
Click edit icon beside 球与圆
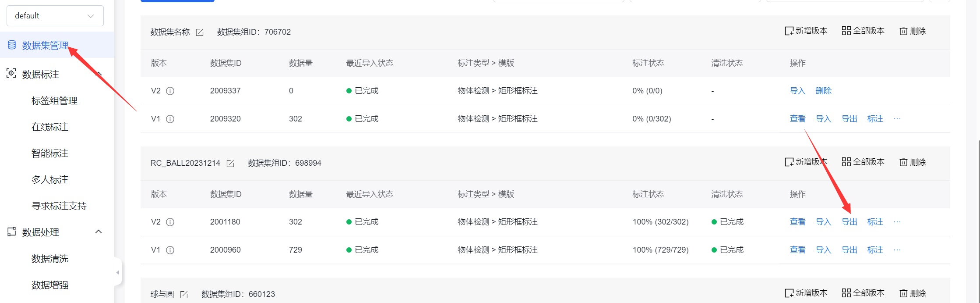[x=184, y=295]
